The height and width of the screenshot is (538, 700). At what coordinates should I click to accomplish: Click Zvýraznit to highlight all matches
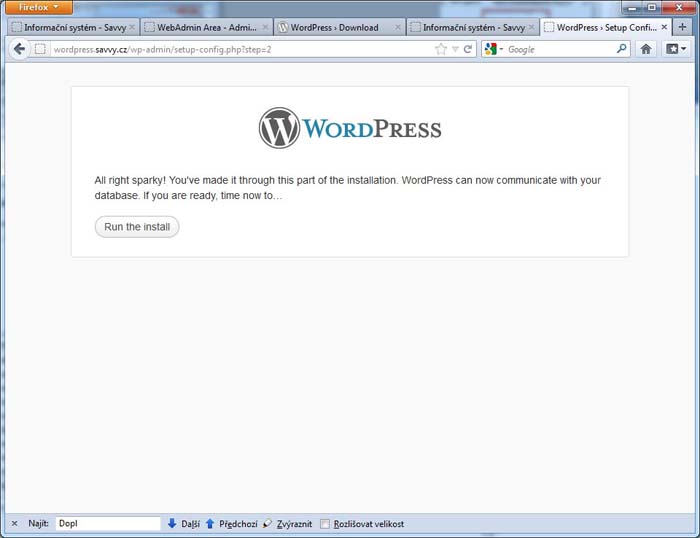(288, 524)
